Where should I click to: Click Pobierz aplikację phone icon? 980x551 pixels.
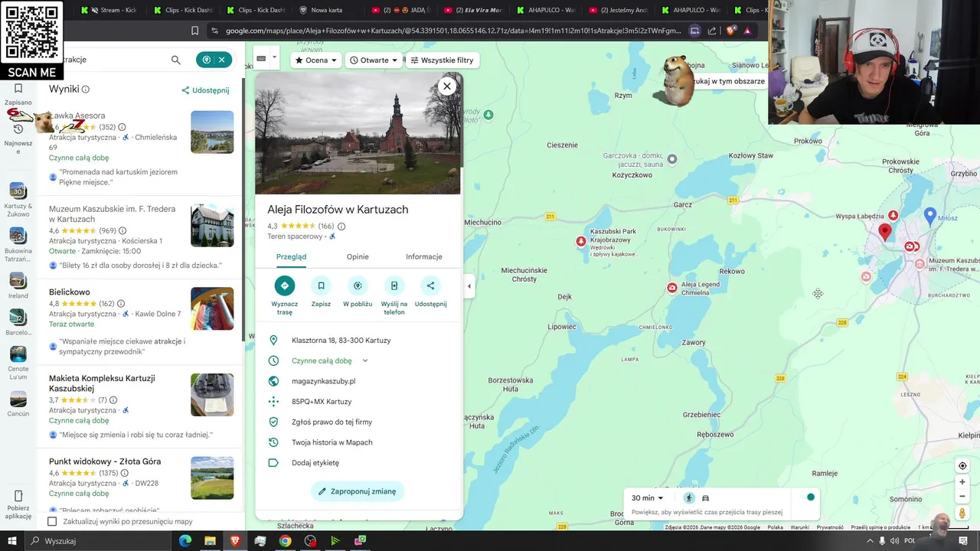coord(18,496)
